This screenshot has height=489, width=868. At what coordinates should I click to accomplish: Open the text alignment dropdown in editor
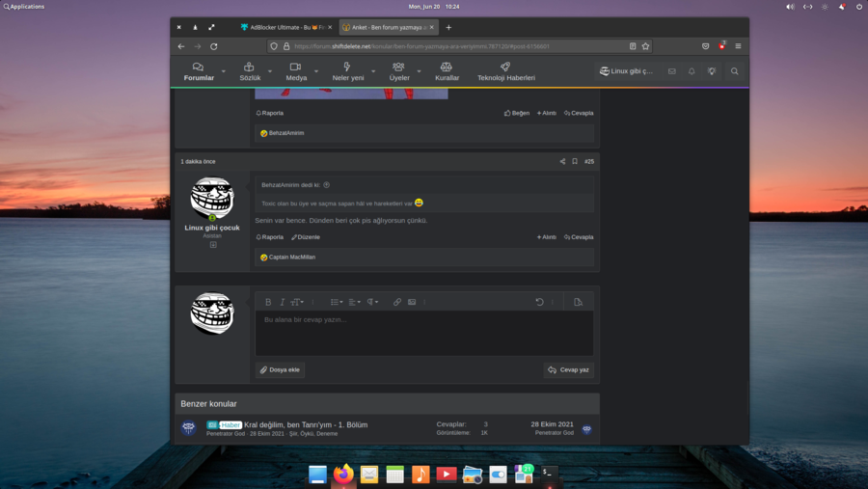[355, 302]
